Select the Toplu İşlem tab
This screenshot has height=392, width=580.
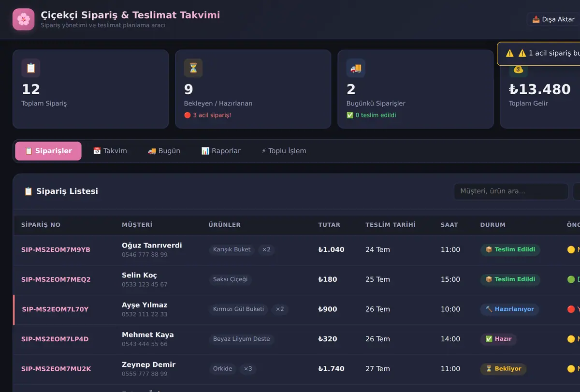click(x=284, y=151)
